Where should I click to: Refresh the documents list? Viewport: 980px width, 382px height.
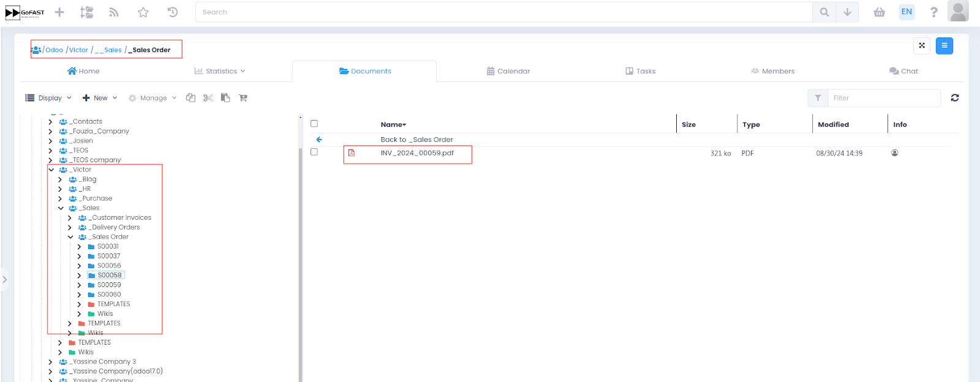click(x=955, y=98)
